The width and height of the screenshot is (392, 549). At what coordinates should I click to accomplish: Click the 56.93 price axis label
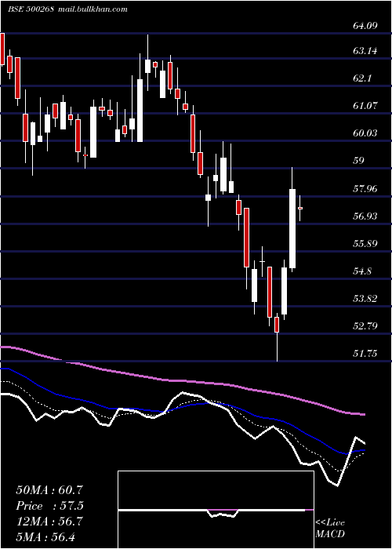(x=365, y=216)
